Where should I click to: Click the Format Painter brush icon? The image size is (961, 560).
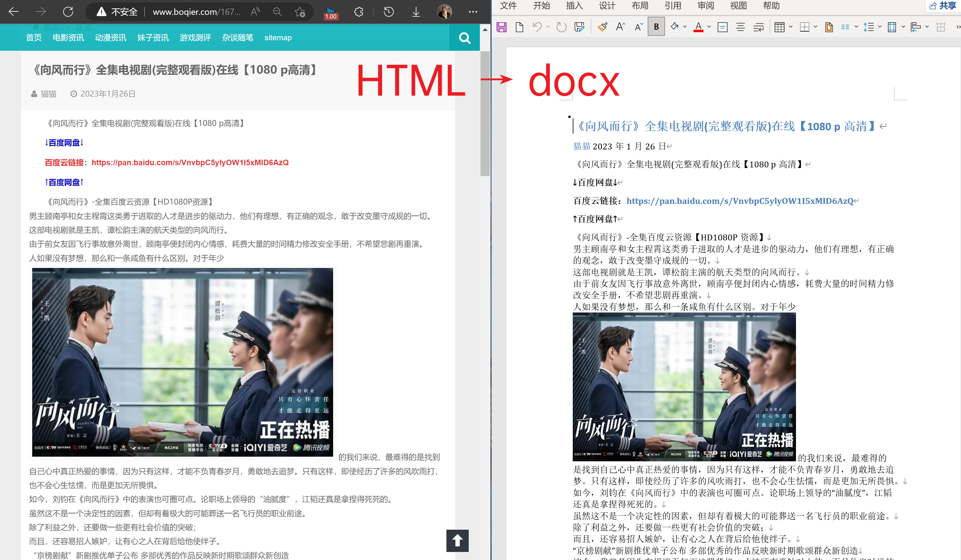click(602, 27)
